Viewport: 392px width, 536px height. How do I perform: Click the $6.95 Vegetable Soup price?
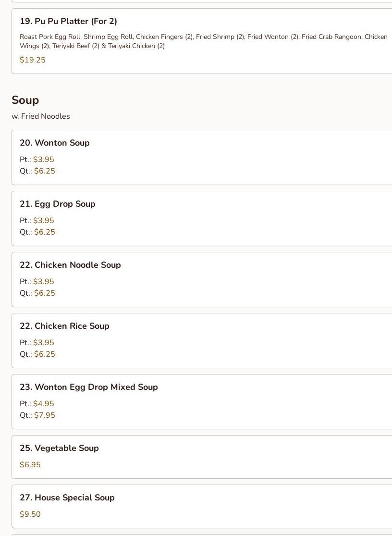(30, 465)
